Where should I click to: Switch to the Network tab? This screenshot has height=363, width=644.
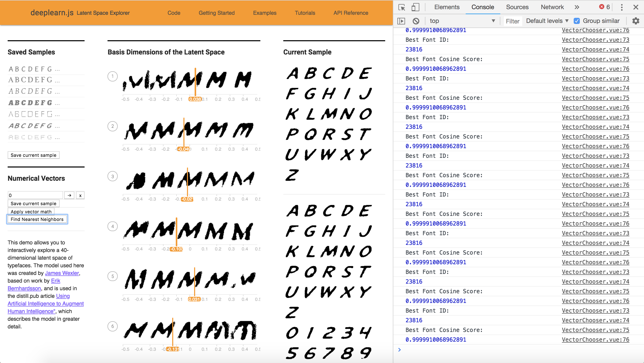[x=552, y=7]
